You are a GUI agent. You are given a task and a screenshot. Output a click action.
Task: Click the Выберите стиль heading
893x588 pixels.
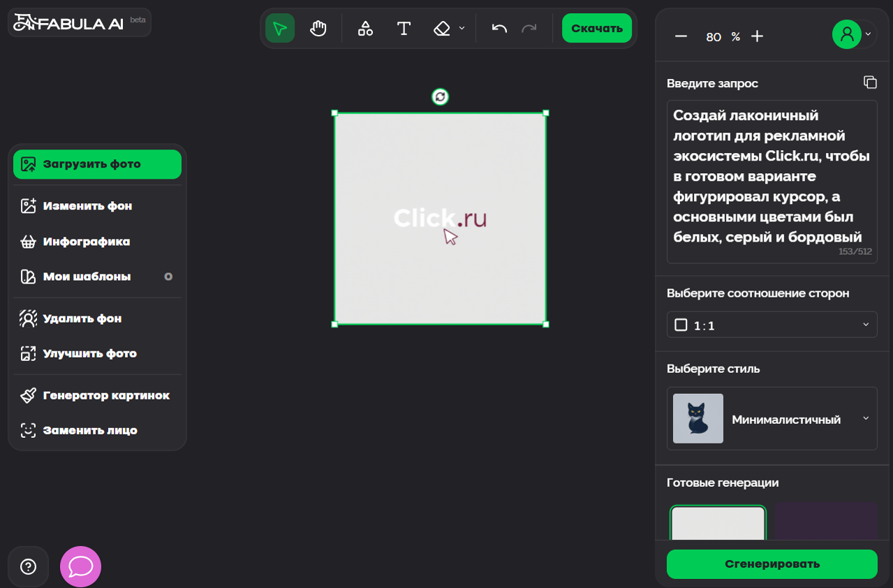point(713,369)
